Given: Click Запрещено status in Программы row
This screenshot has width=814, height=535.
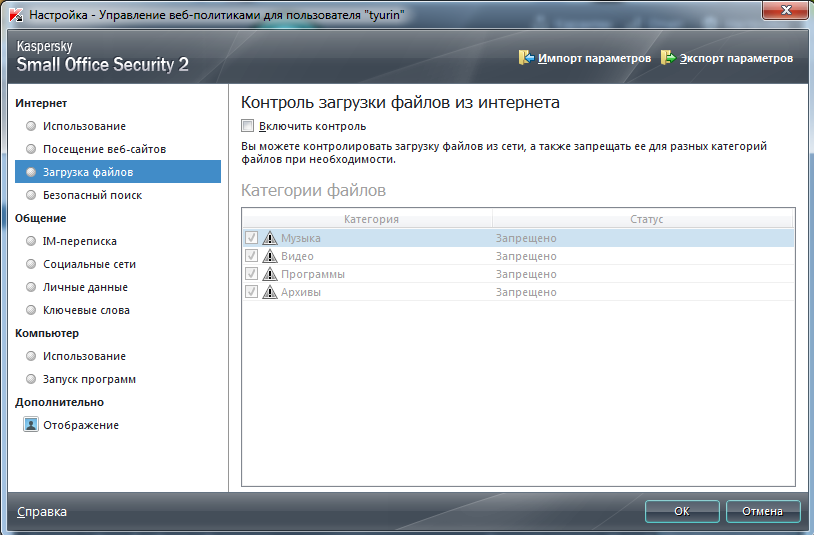Looking at the screenshot, I should [526, 273].
